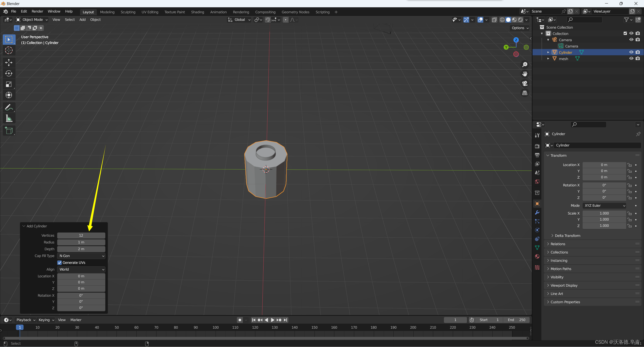Image resolution: width=644 pixels, height=347 pixels.
Task: Select the Move tool in toolbar
Action: tap(9, 62)
